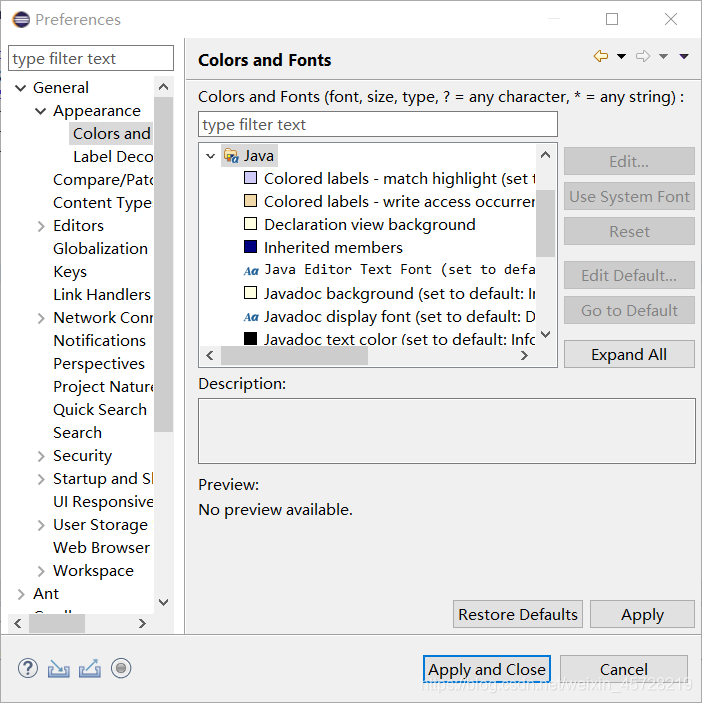The image size is (702, 703).
Task: Click the Declaration view background swatch
Action: 251,224
